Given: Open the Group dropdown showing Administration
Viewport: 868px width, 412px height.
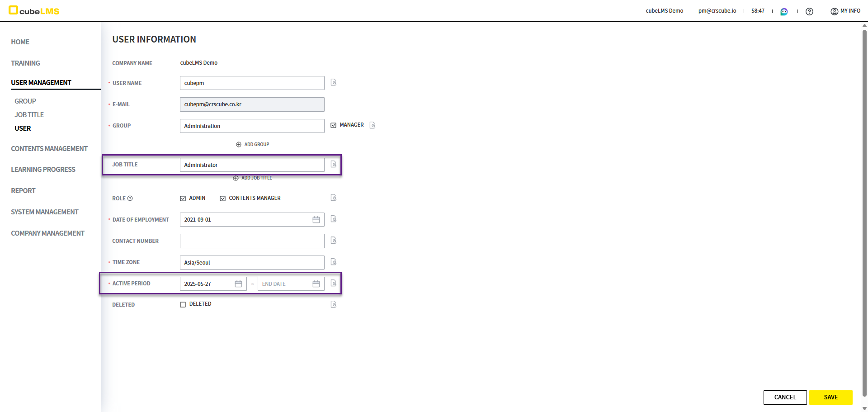Looking at the screenshot, I should point(252,126).
